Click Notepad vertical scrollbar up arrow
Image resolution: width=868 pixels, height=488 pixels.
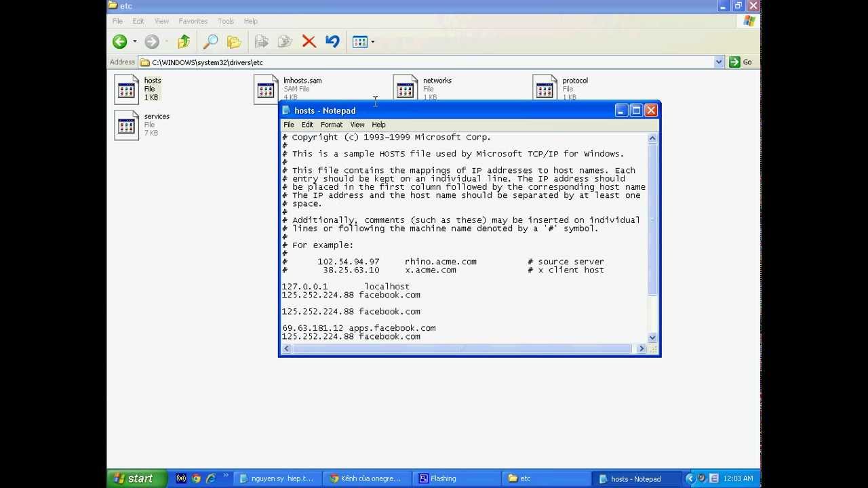click(x=652, y=138)
